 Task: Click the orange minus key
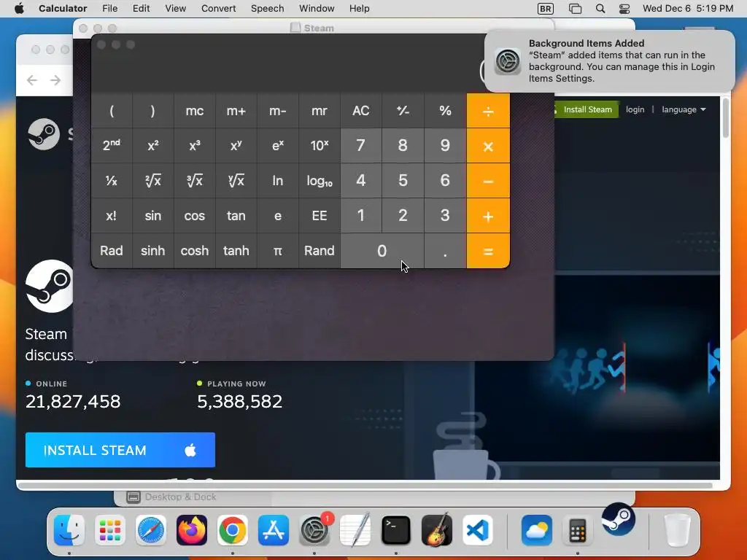(x=488, y=181)
